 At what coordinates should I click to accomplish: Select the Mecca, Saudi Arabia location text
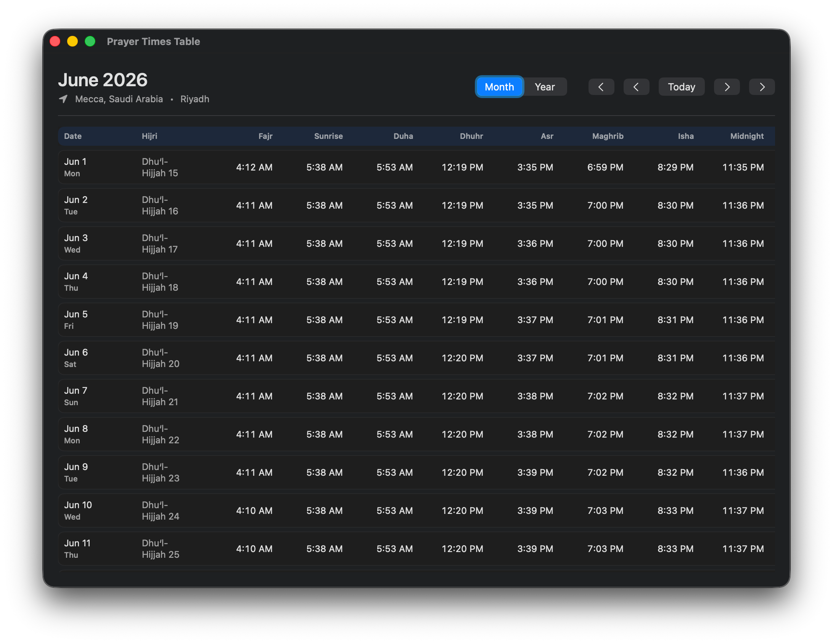point(119,99)
